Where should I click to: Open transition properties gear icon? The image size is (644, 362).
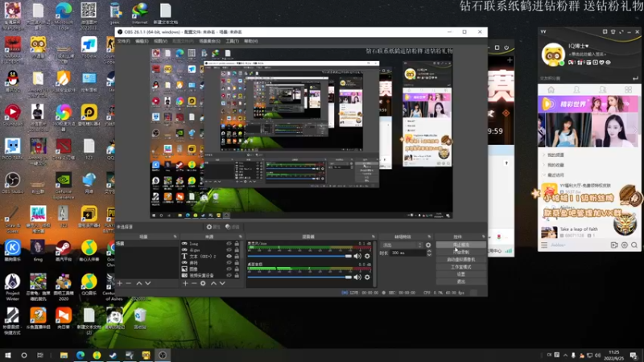pos(428,245)
